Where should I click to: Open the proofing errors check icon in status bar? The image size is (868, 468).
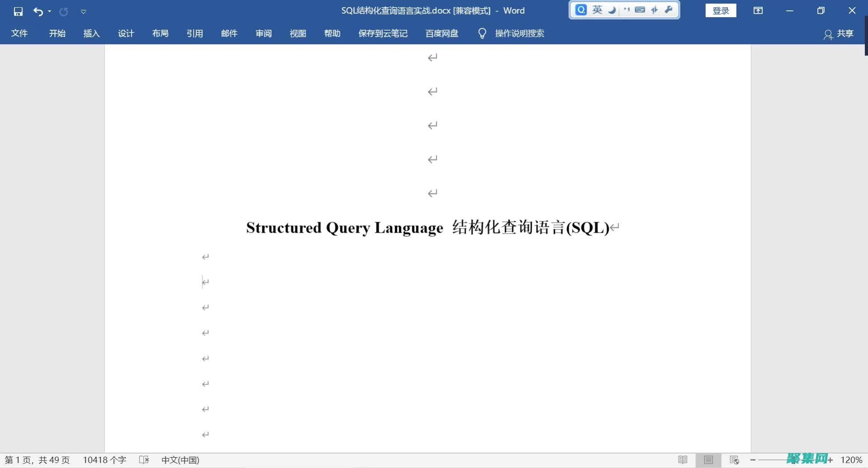[144, 459]
